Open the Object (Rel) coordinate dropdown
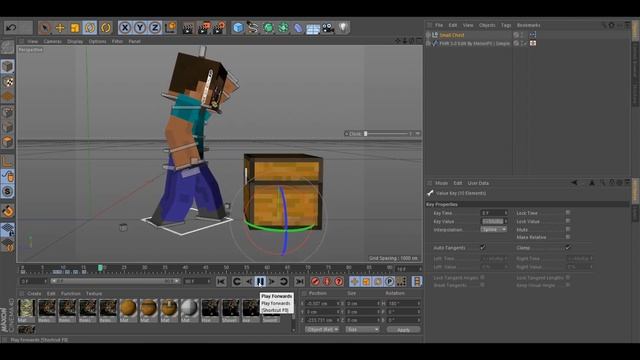The image size is (640, 360). (x=322, y=330)
